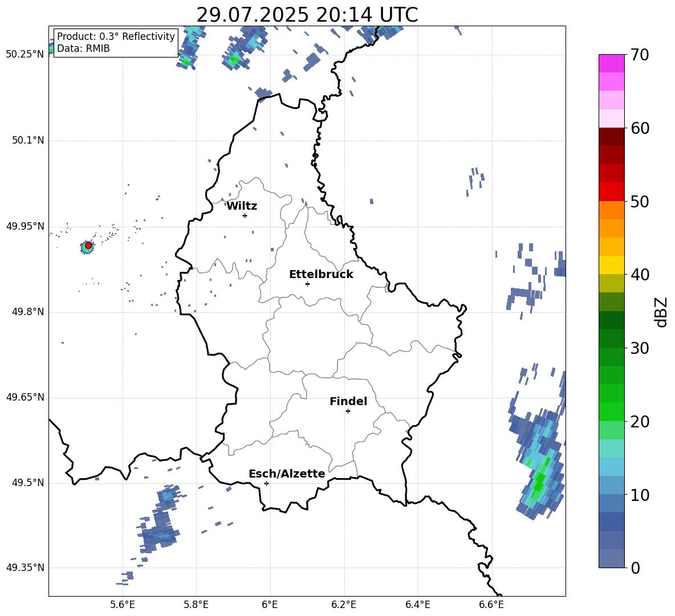The height and width of the screenshot is (616, 675).
Task: Pick the magenta top colorbar segment
Action: (x=611, y=63)
